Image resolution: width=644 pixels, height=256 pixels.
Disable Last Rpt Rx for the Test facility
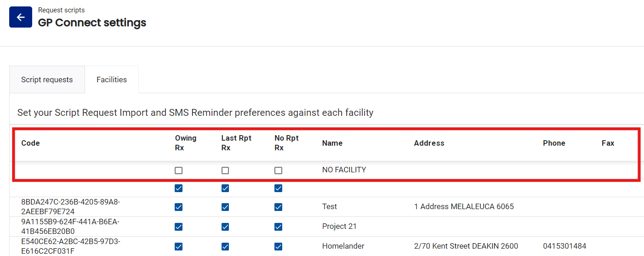pos(225,207)
